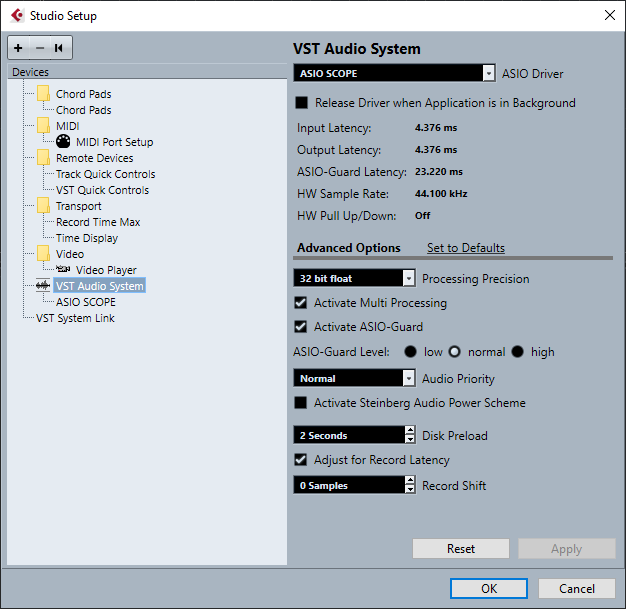
Task: Click the Cancel button
Action: pyautogui.click(x=576, y=588)
